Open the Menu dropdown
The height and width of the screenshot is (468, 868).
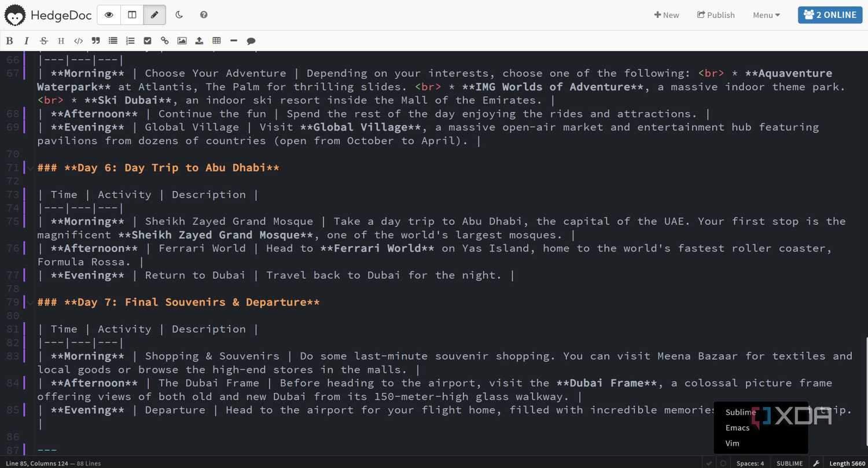click(766, 15)
